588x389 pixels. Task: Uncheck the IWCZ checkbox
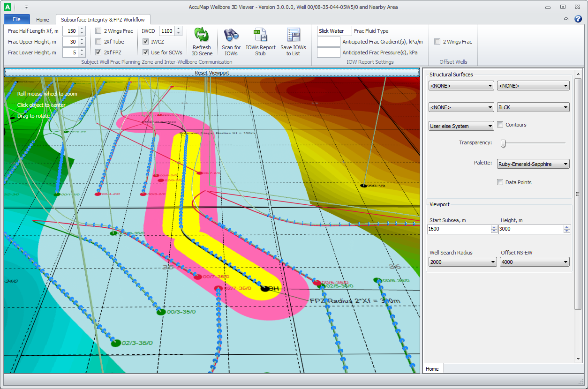pos(146,42)
